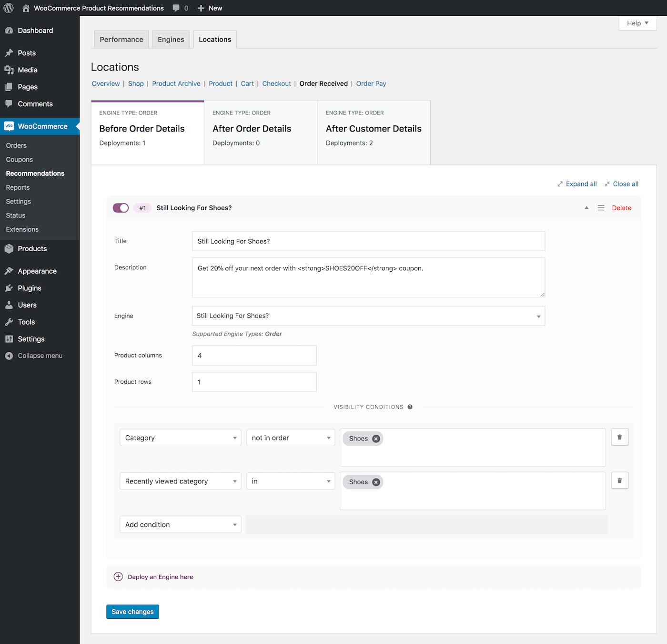Click Deploy an Engine here
Screen dimensions: 667x644
pyautogui.click(x=160, y=577)
